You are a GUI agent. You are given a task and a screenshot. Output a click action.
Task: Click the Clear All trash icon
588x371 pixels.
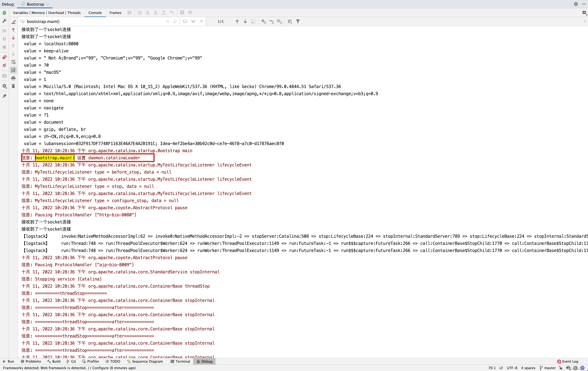(13, 86)
